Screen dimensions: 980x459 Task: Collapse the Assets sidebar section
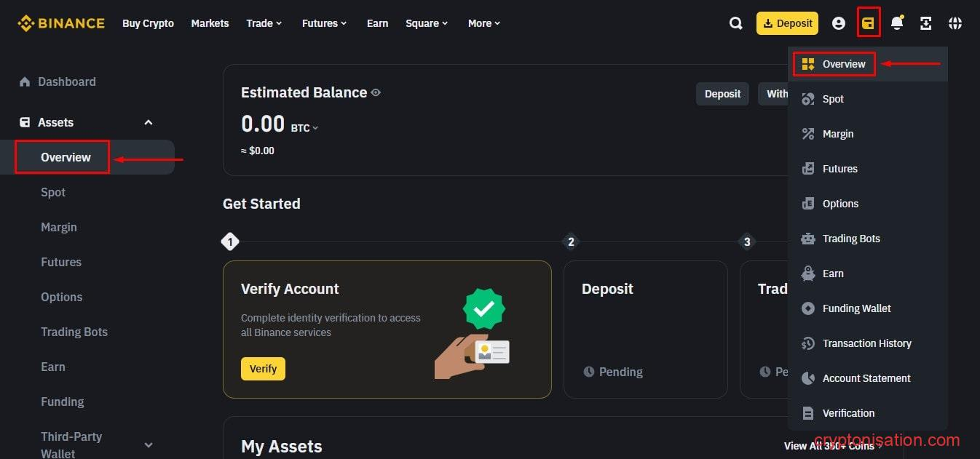pyautogui.click(x=149, y=122)
